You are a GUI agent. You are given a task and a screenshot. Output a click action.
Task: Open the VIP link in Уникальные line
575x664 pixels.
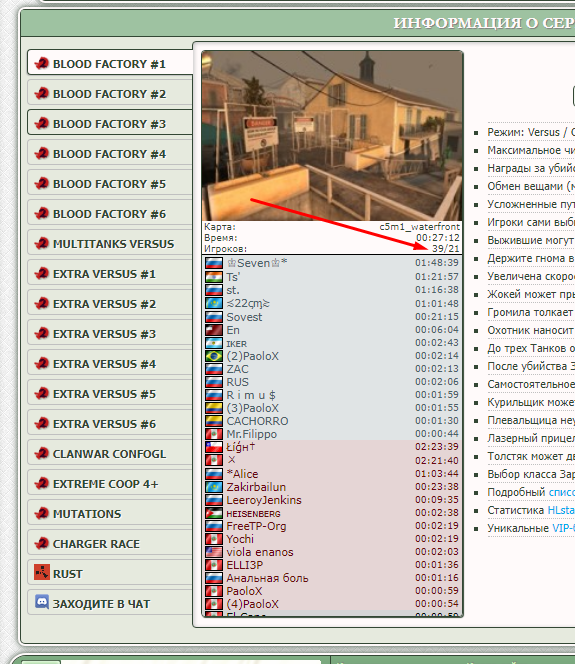coord(564,528)
